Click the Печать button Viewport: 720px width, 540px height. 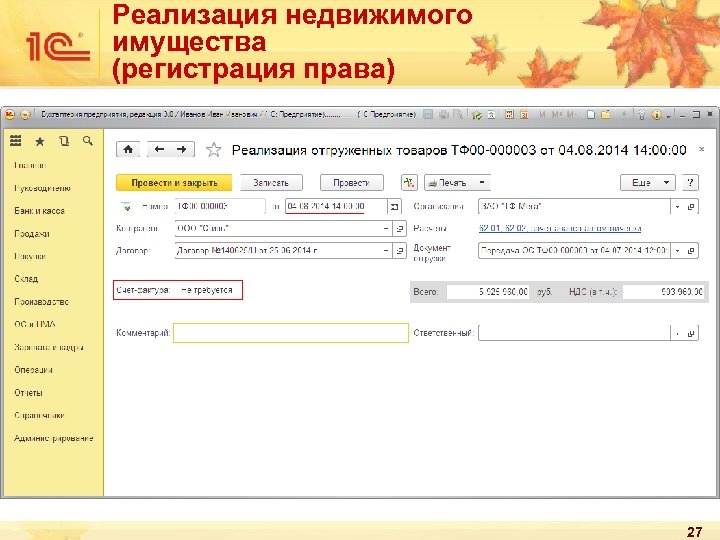click(450, 182)
